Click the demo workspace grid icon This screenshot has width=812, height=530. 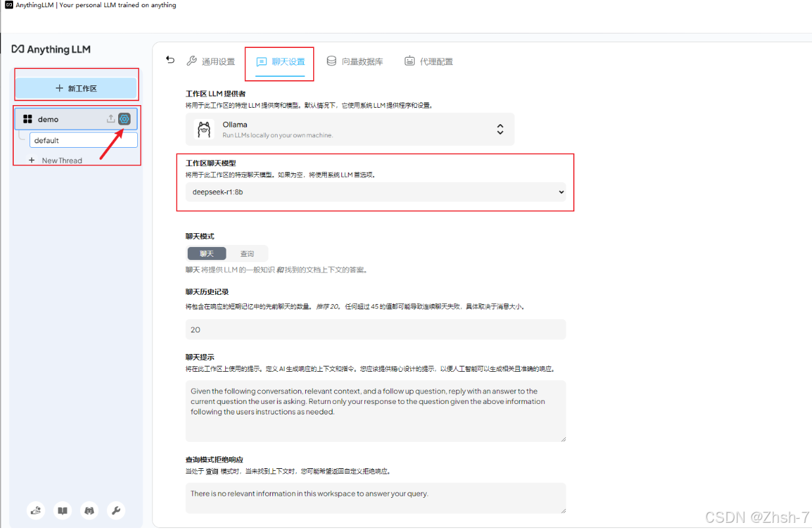click(28, 119)
